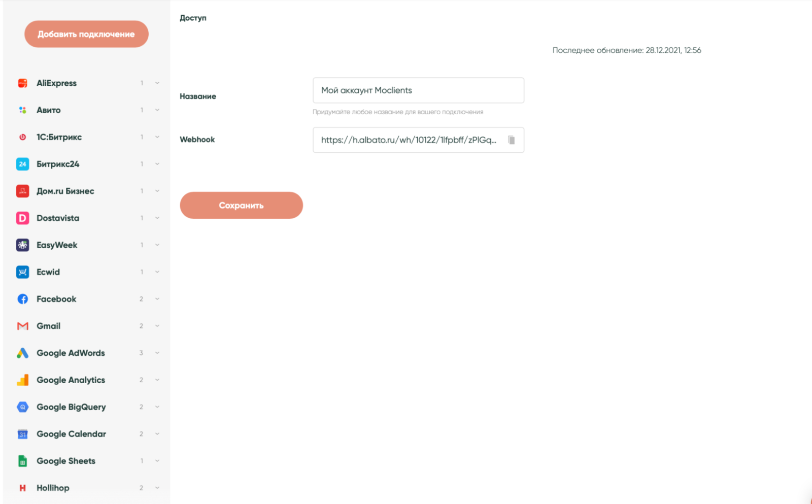The height and width of the screenshot is (504, 812).
Task: Click the Авито colored dots icon
Action: (x=22, y=110)
